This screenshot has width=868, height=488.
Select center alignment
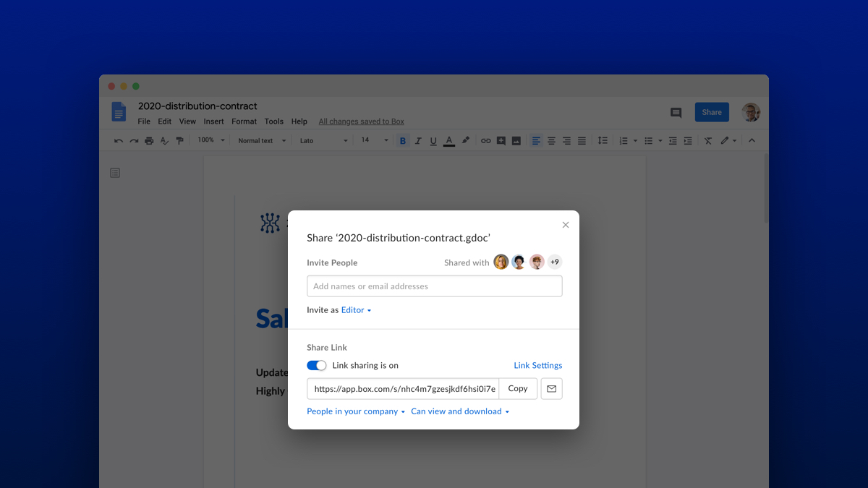[x=551, y=140]
